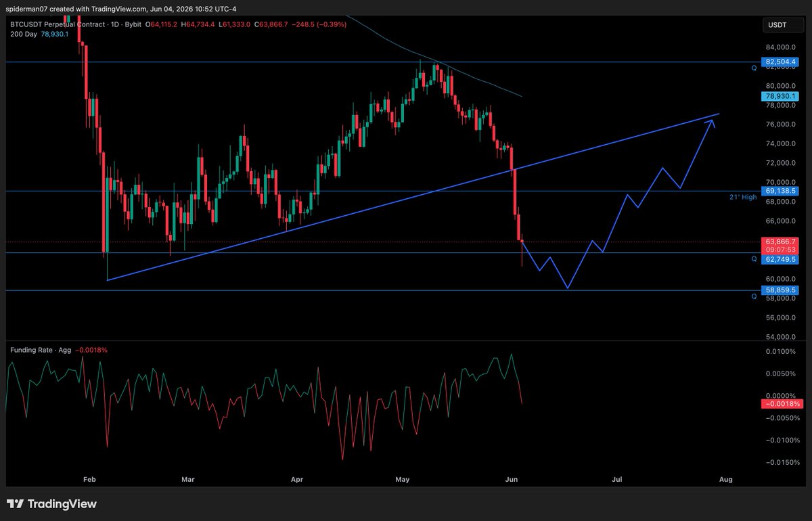Click the blue 58,859.5 price label
The height and width of the screenshot is (521, 812).
coord(780,290)
